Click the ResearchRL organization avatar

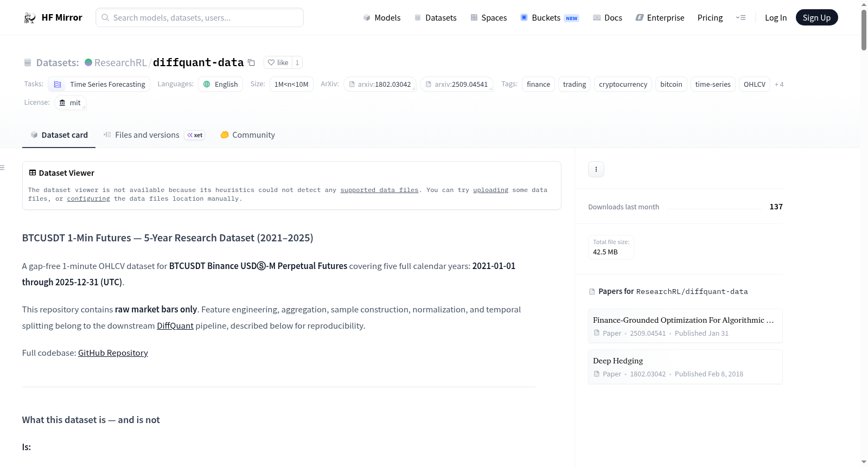[88, 62]
